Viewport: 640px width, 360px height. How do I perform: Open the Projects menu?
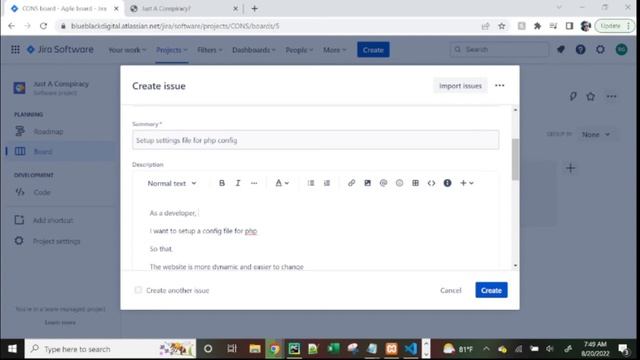tap(172, 50)
